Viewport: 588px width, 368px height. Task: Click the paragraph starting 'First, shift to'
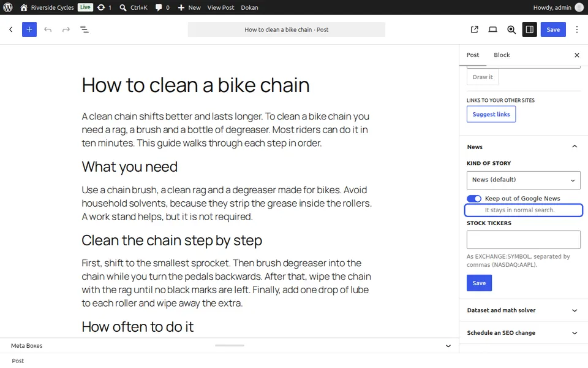pyautogui.click(x=227, y=283)
